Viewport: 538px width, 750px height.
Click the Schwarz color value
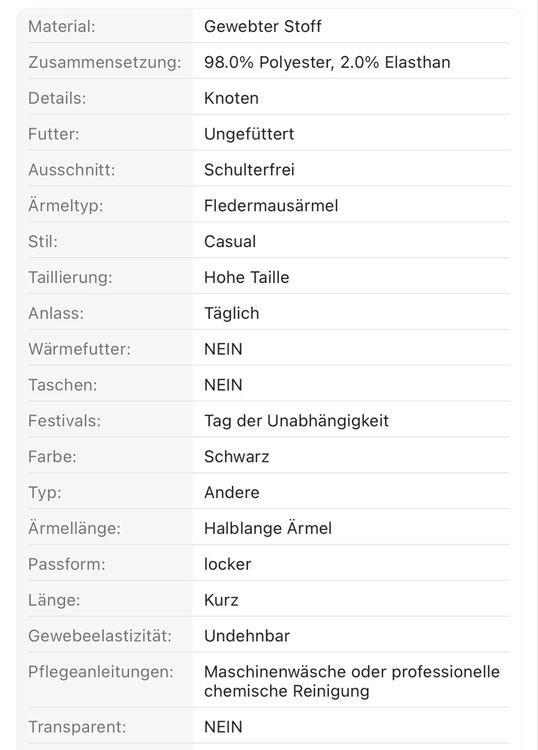[x=237, y=457]
